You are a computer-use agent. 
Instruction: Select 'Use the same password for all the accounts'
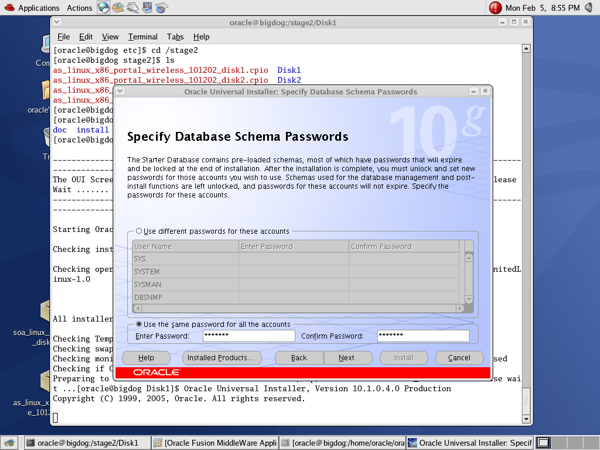213,324
